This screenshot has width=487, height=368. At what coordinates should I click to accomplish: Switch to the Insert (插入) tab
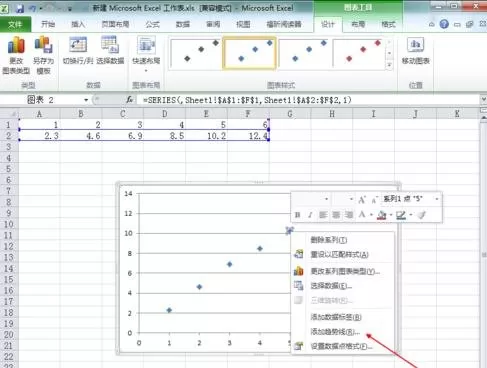coord(78,24)
